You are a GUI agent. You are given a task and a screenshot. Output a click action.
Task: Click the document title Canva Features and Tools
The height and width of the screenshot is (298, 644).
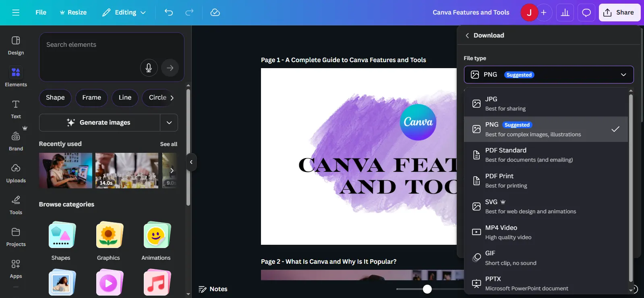[471, 13]
